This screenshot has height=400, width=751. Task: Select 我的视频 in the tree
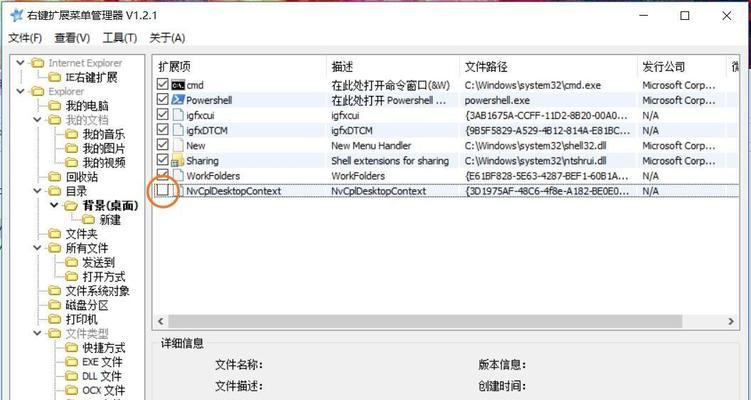[x=104, y=162]
